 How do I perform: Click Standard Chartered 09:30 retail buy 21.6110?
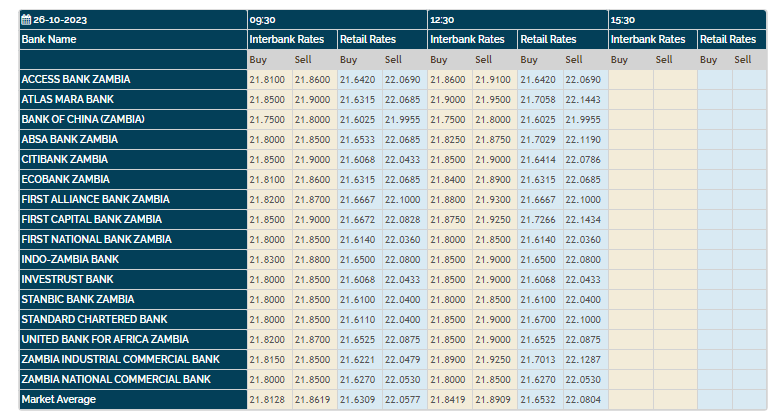[x=357, y=320]
